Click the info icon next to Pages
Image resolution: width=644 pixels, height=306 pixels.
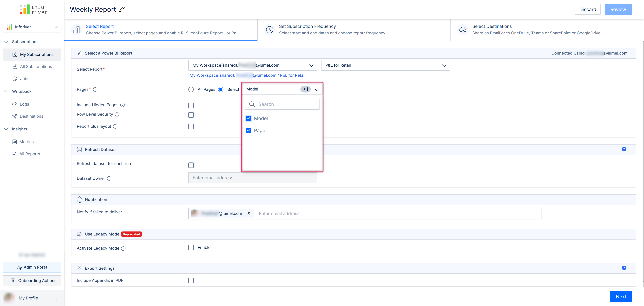[x=95, y=90]
